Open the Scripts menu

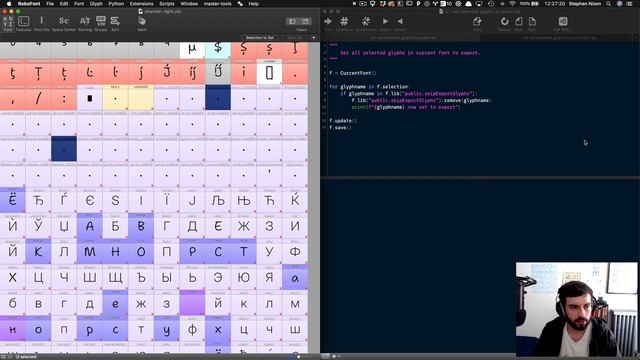point(167,4)
